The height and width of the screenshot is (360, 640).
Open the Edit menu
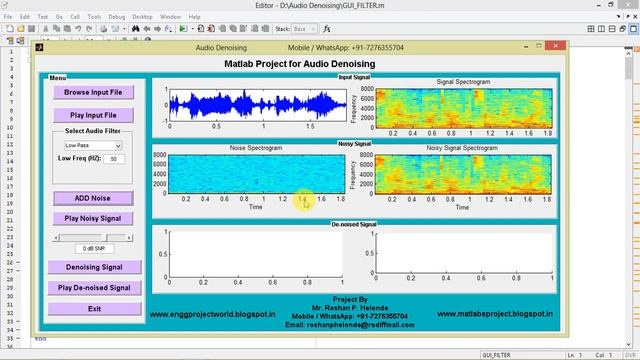tap(24, 17)
